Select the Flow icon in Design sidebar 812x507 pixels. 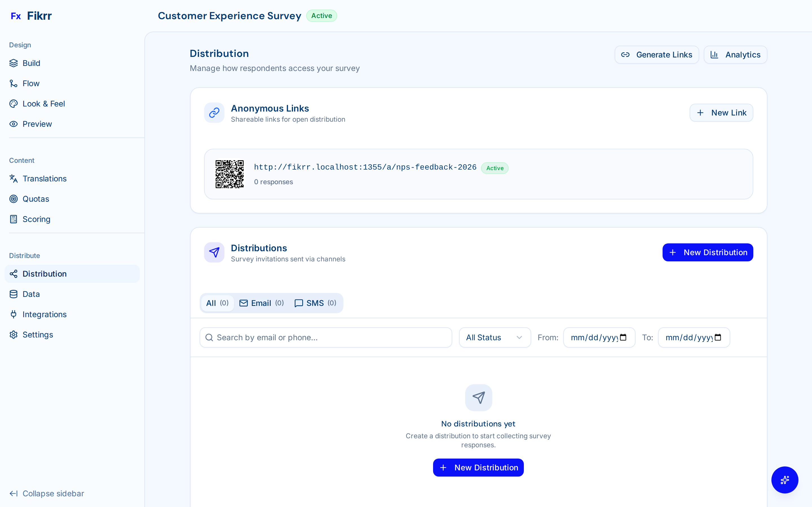click(14, 83)
